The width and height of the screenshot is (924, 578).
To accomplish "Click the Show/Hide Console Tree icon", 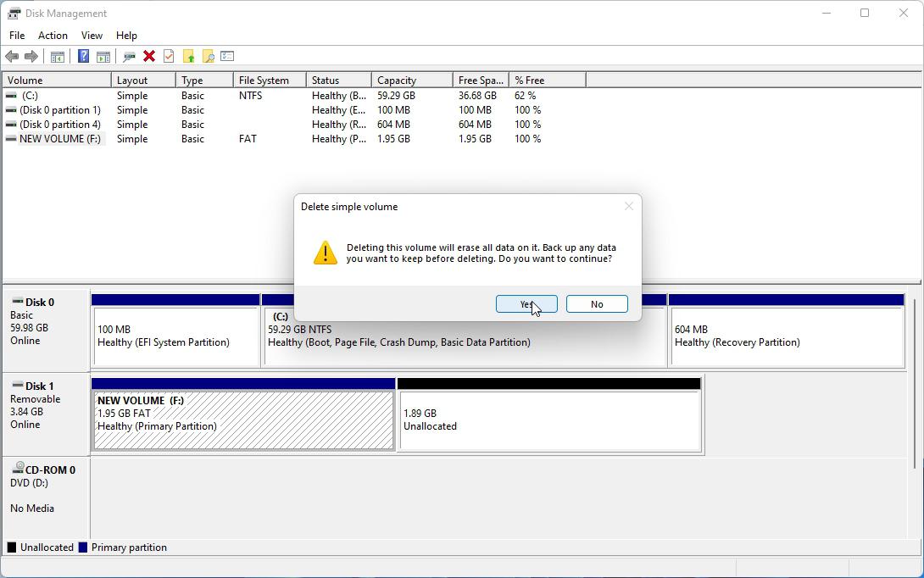I will [57, 57].
